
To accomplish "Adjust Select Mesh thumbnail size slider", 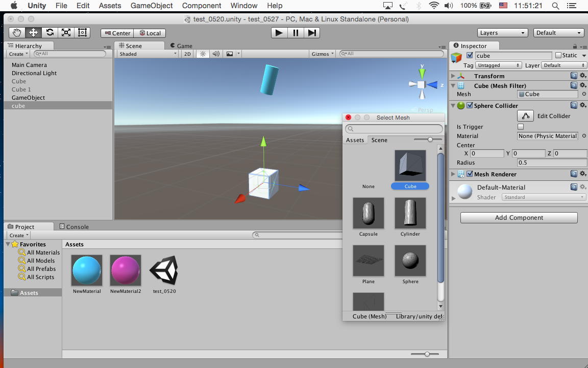I will [430, 140].
